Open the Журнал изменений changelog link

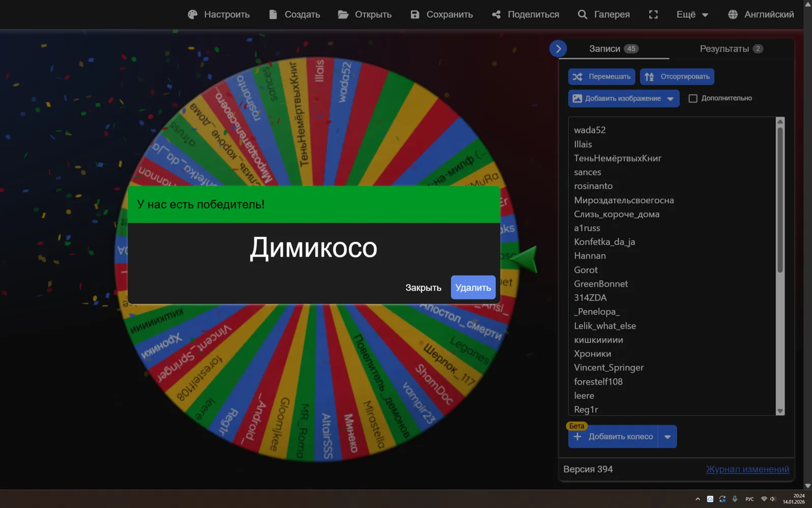click(x=747, y=469)
